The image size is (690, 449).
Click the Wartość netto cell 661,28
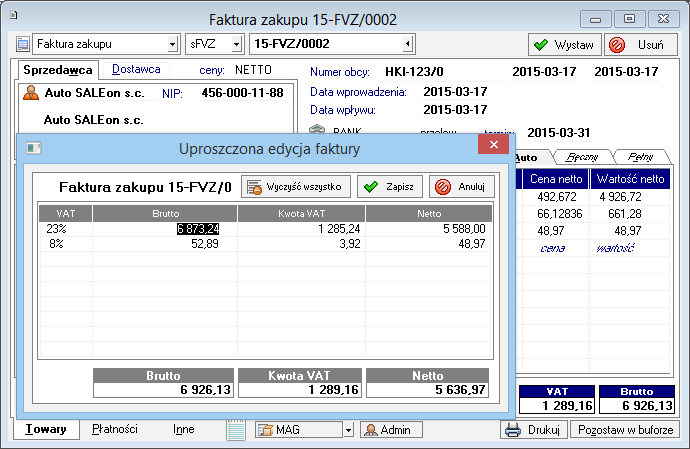630,214
